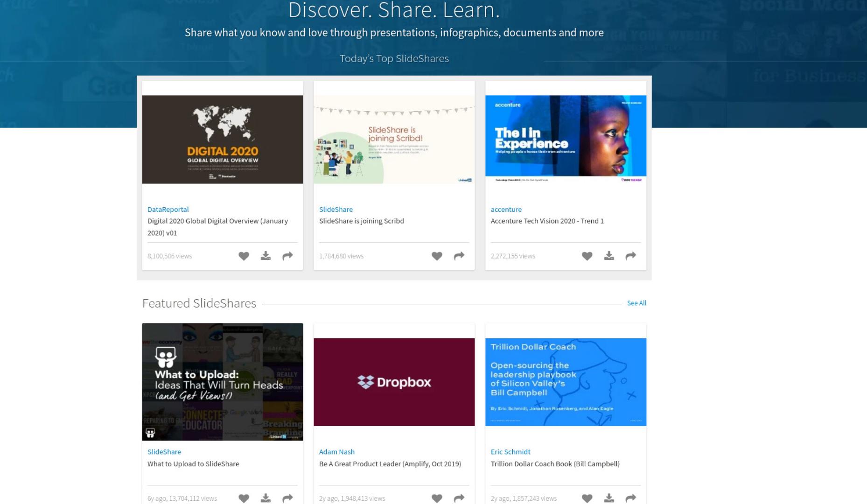Select the 8,100,506 views text
Viewport: 867px width, 504px height.
(170, 256)
